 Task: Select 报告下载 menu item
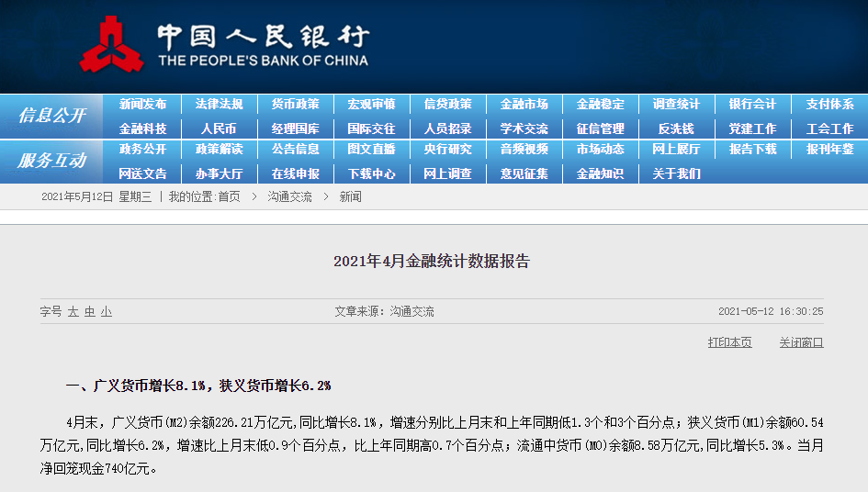point(753,150)
